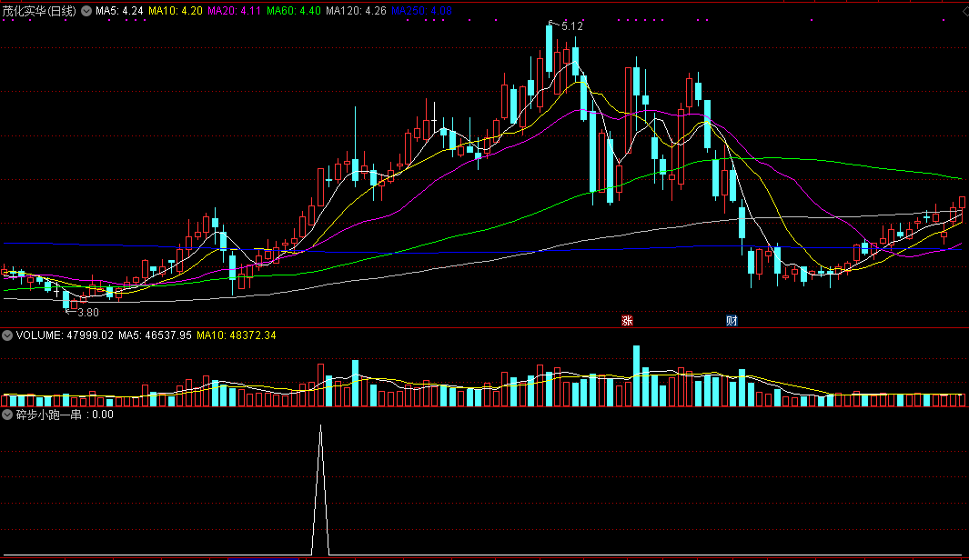Click the blue MA250: 4.08 label
This screenshot has height=560, width=969.
pos(421,11)
